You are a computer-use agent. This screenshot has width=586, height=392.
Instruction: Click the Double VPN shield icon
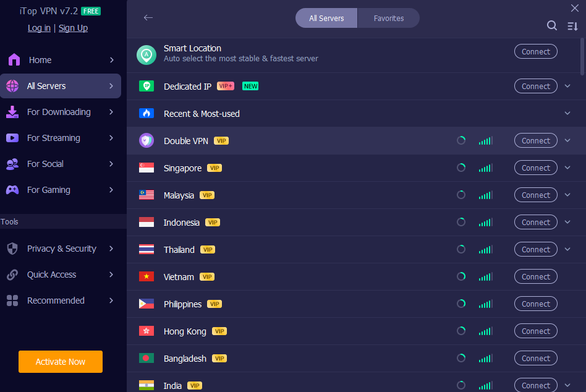coord(146,140)
